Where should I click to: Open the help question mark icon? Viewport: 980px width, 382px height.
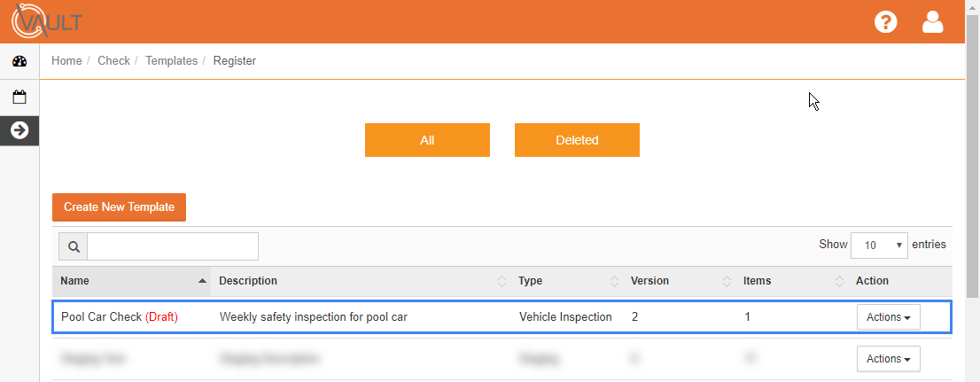885,22
